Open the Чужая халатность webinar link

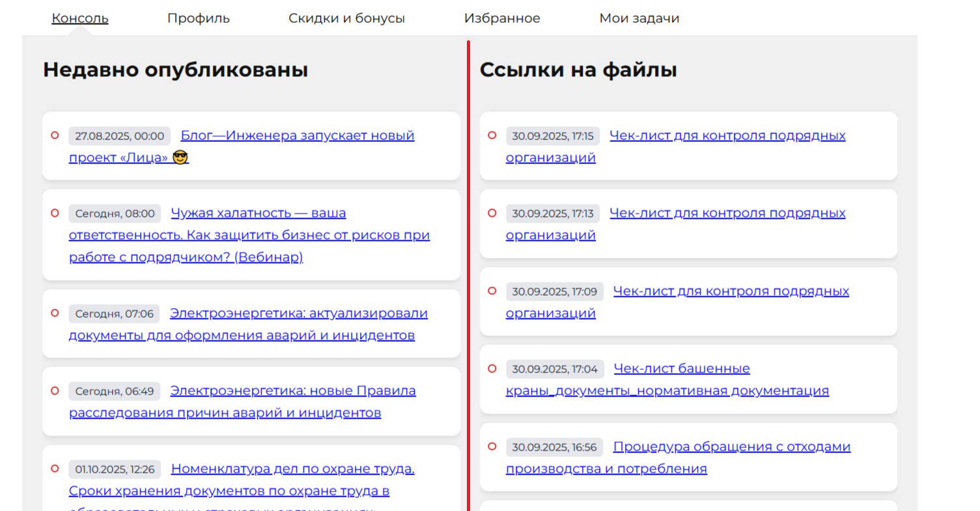tap(258, 214)
